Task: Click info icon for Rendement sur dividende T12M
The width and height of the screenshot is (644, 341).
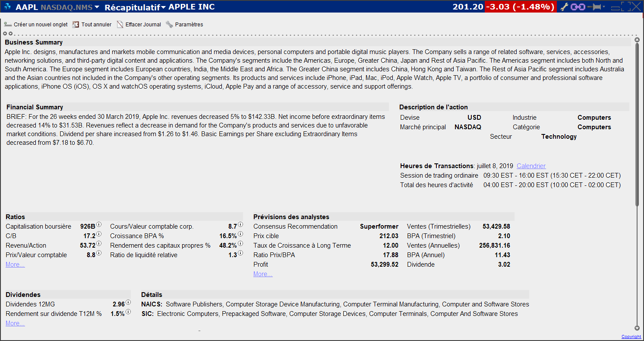Action: click(128, 312)
